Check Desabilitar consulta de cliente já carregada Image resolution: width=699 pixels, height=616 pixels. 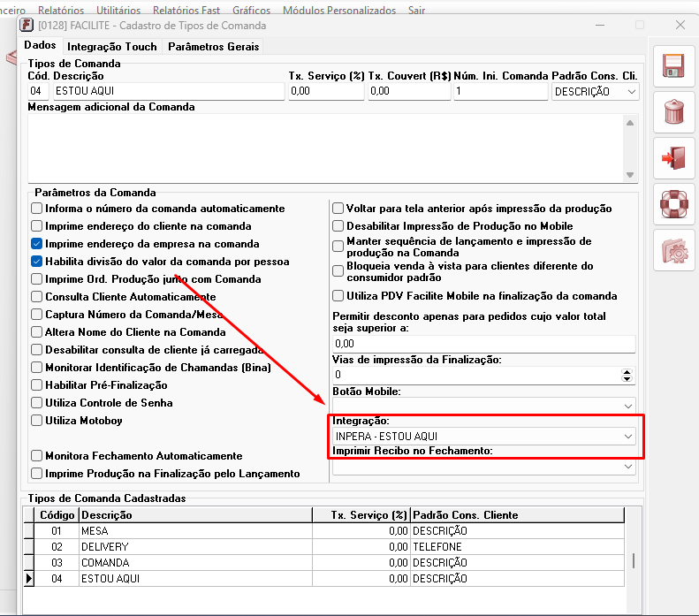36,349
